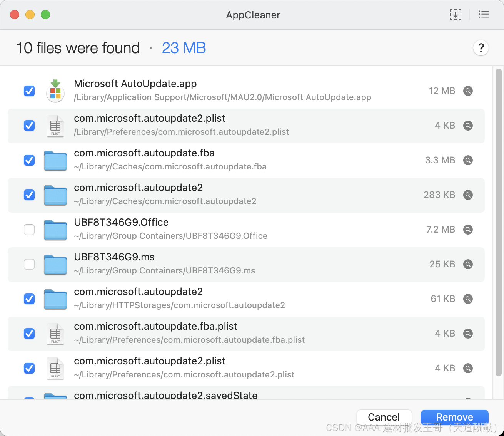Click the 23 MB total size text
The height and width of the screenshot is (436, 504).
click(184, 48)
